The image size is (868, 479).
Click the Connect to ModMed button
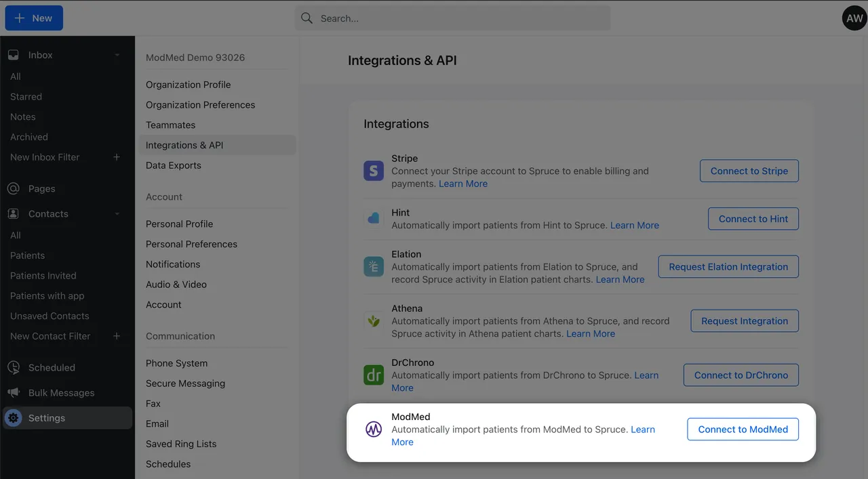[743, 429]
